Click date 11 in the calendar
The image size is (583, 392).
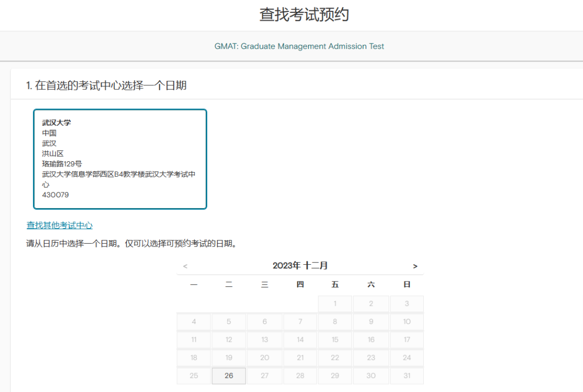point(194,340)
